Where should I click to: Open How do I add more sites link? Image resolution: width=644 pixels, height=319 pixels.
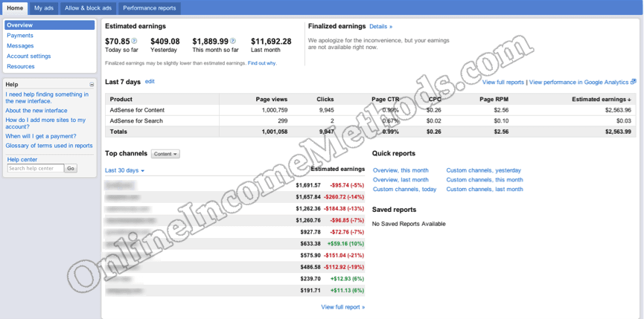point(45,123)
